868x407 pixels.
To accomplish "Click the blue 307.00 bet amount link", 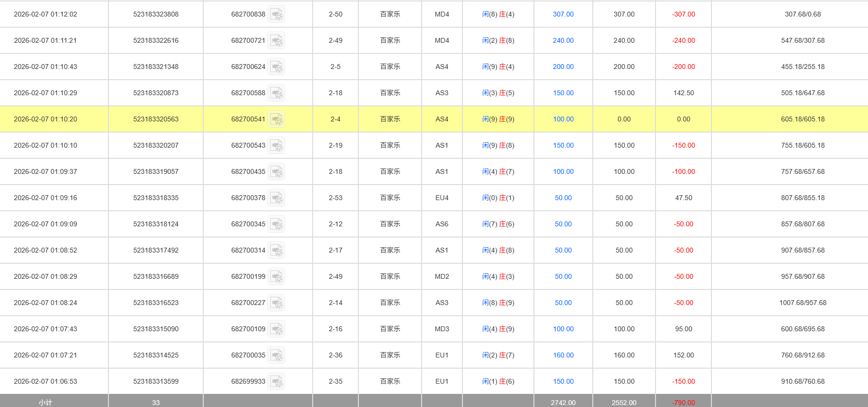I will coord(563,15).
